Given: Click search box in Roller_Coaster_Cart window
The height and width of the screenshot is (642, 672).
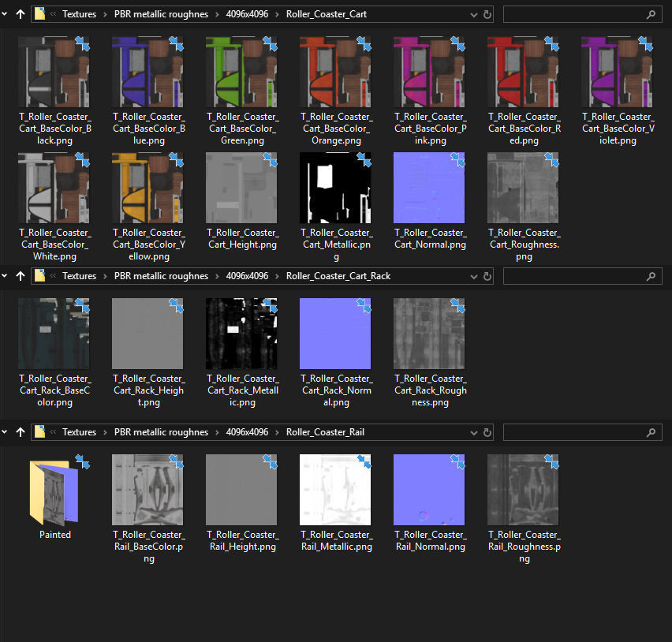Looking at the screenshot, I should coord(582,14).
